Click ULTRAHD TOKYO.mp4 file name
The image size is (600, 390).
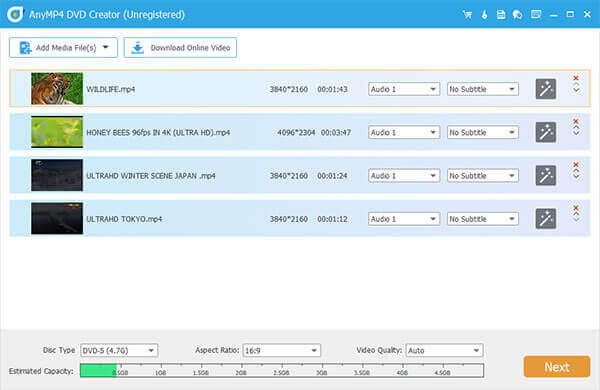tap(124, 219)
